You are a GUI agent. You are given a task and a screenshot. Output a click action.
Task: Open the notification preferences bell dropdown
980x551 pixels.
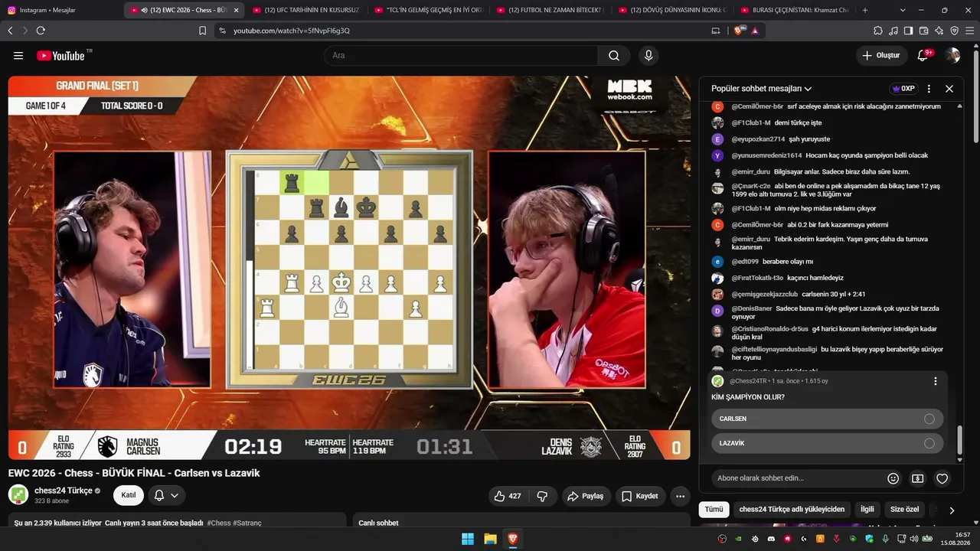coord(166,495)
